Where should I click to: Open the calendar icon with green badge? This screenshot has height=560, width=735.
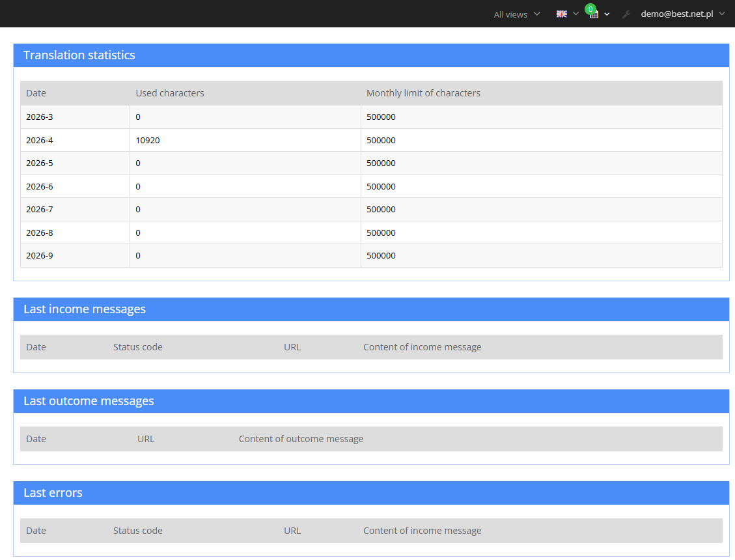[x=594, y=12]
